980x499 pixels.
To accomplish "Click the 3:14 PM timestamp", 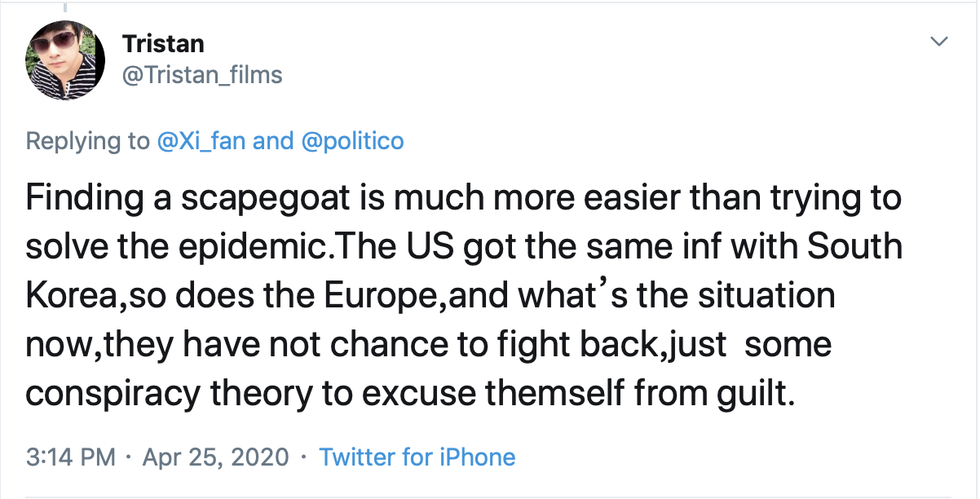I will pos(70,457).
